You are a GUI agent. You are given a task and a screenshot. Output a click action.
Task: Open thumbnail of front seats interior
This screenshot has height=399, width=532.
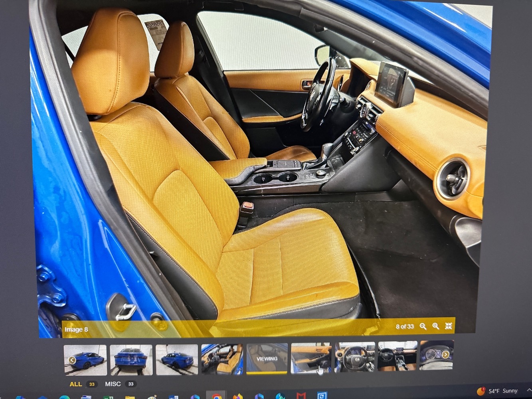click(222, 359)
